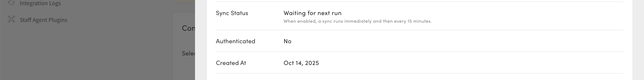Open Integration Logs from the sidebar

click(40, 3)
